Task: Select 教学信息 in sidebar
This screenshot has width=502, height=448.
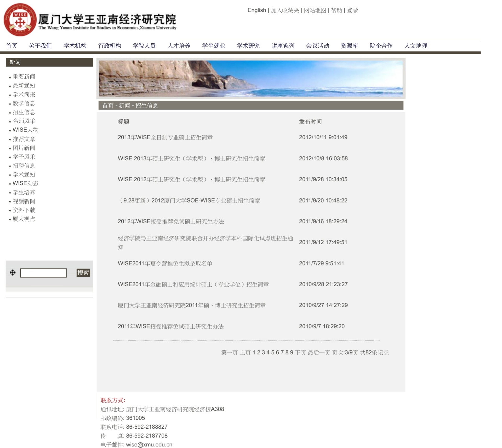Action: (24, 103)
